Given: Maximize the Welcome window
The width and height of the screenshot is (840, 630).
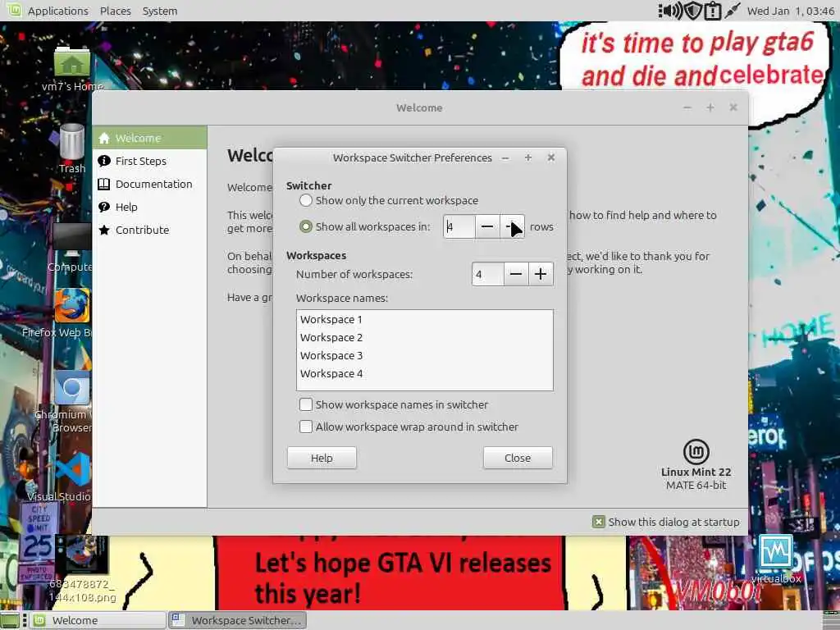Looking at the screenshot, I should (x=710, y=107).
